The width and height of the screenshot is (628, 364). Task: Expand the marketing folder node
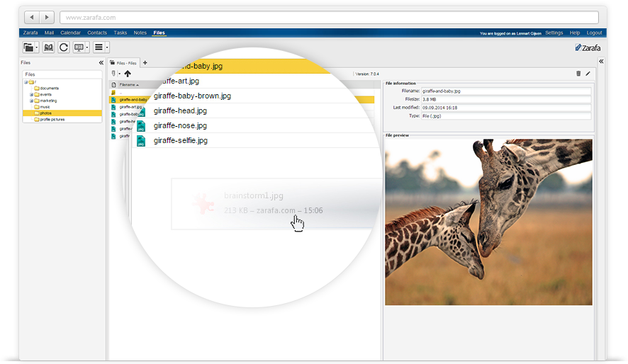click(31, 101)
